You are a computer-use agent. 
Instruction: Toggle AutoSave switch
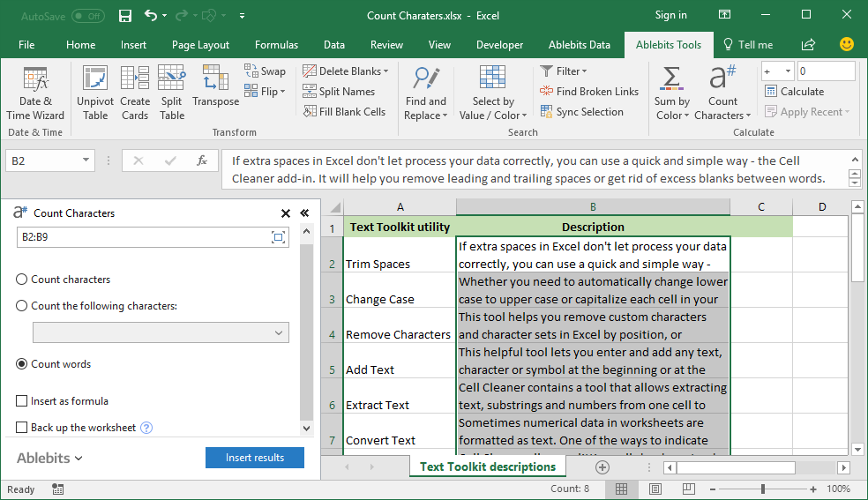pos(87,16)
